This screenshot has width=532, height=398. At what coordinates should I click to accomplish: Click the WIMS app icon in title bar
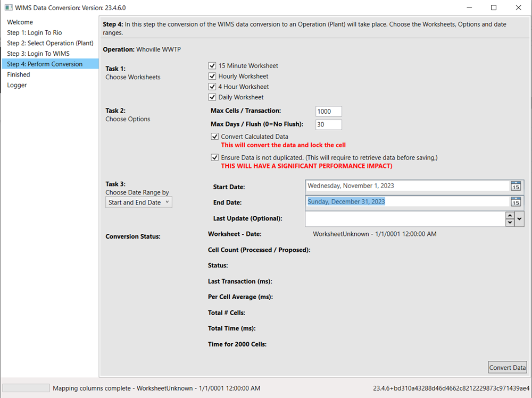[8, 8]
